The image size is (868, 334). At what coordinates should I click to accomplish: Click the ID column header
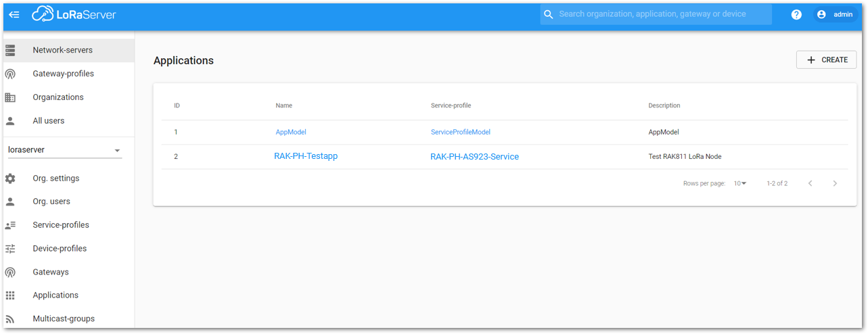[x=177, y=105]
